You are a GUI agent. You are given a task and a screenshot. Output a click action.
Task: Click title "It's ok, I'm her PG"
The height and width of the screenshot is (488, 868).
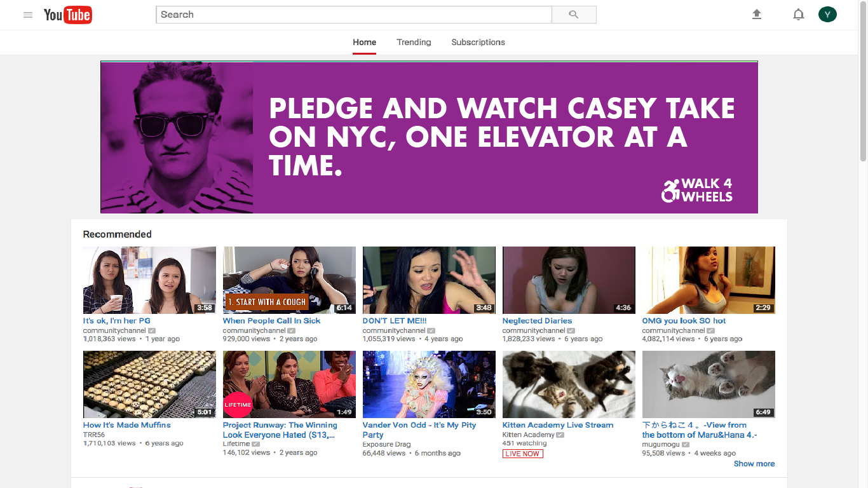tap(117, 321)
